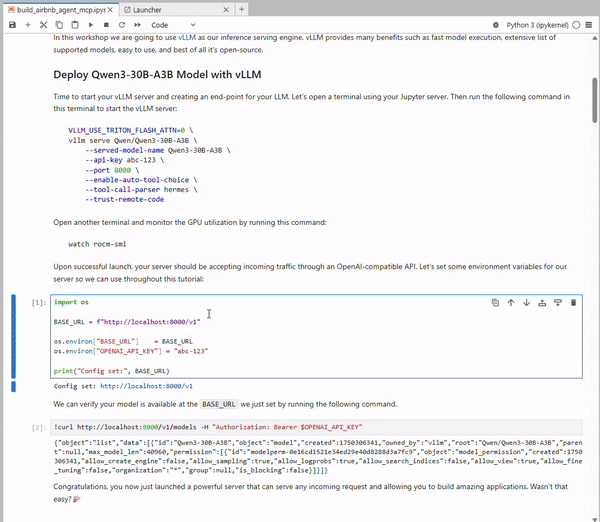Duplicate the active cell using its toolbar
Viewport: 600px width, 522px height.
(x=495, y=302)
